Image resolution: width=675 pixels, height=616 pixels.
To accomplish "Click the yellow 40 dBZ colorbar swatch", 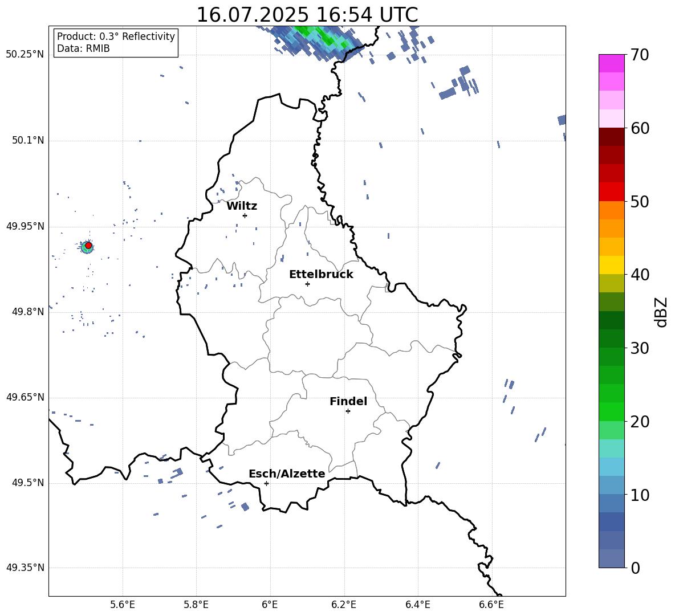I will coord(611,265).
